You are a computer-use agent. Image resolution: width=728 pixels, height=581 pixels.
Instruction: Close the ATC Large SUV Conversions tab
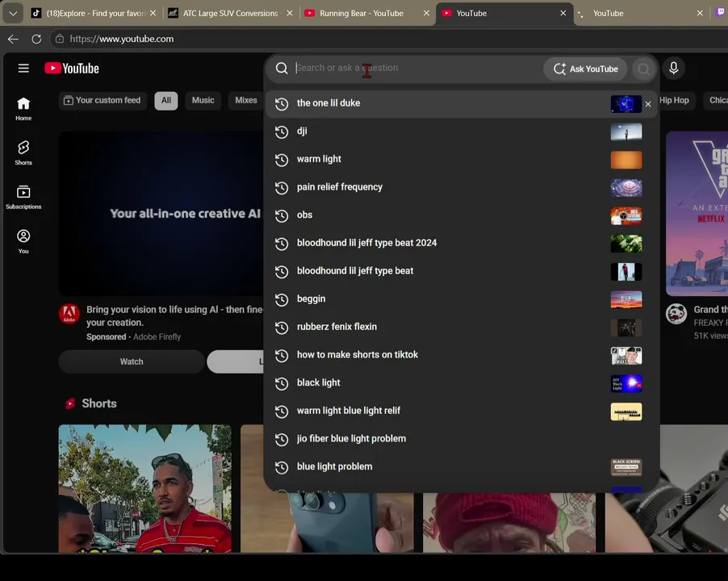[x=290, y=13]
